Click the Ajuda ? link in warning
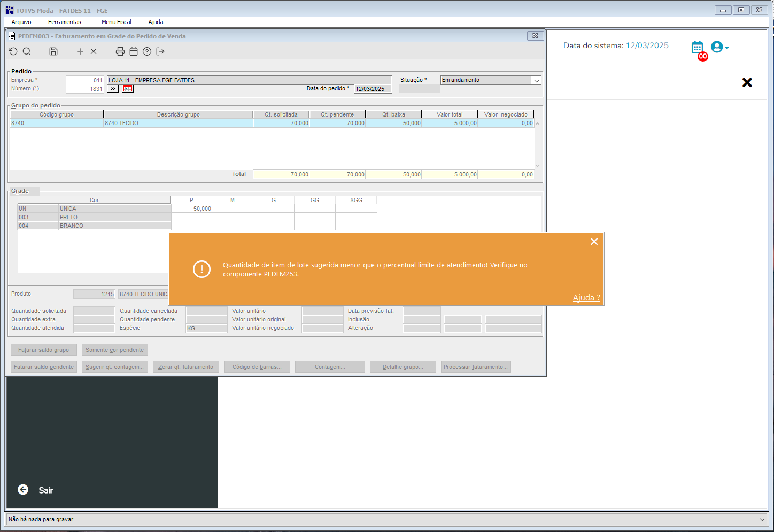The width and height of the screenshot is (774, 532). pyautogui.click(x=586, y=298)
